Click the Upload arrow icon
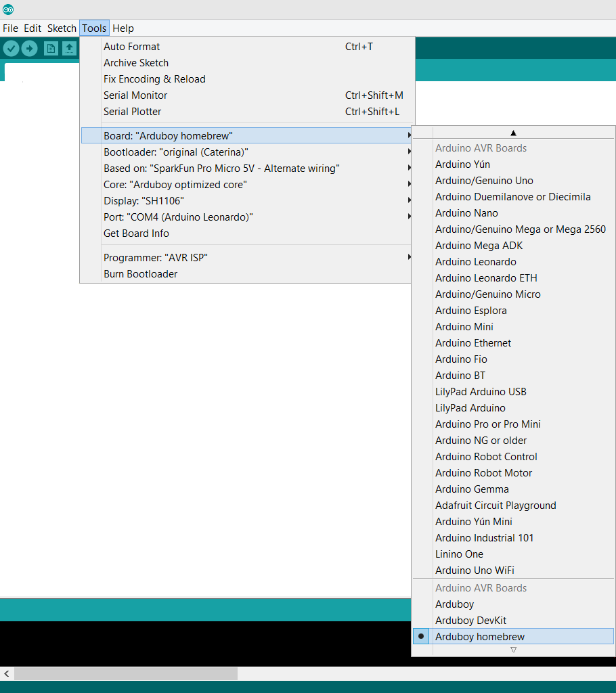The width and height of the screenshot is (616, 693). [29, 48]
